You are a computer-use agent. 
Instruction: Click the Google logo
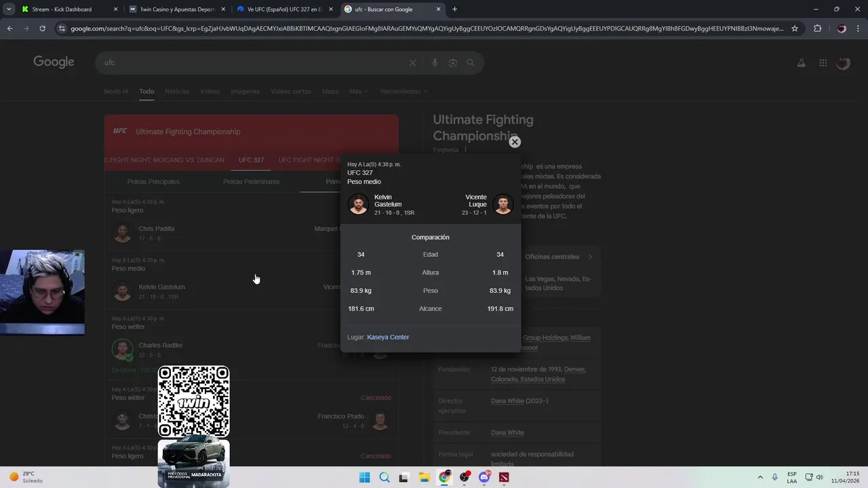coord(54,62)
